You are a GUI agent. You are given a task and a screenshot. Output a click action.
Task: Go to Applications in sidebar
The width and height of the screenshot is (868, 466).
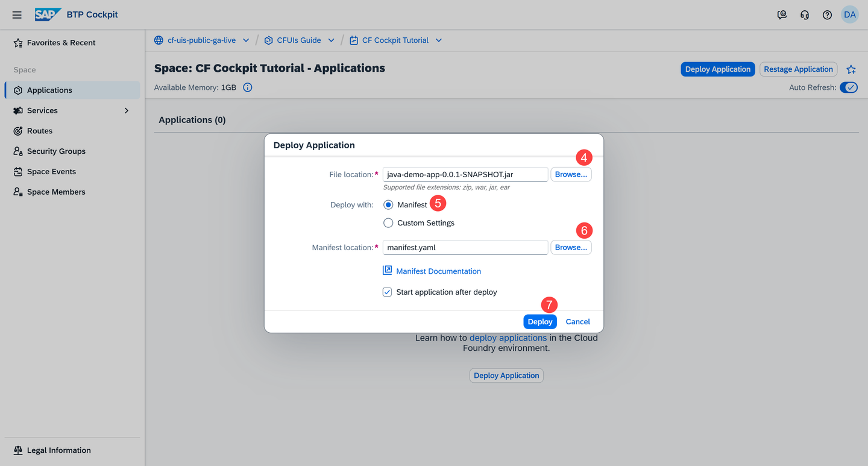(x=72, y=90)
